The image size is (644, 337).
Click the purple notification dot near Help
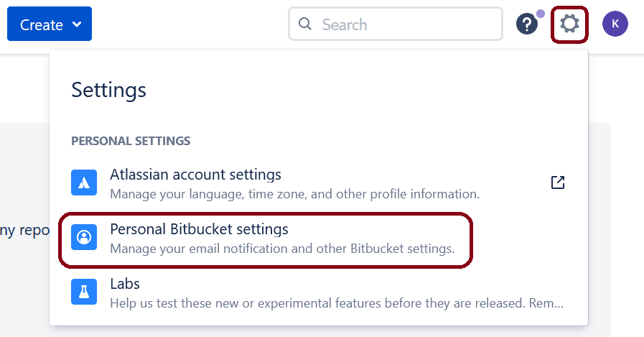[540, 14]
